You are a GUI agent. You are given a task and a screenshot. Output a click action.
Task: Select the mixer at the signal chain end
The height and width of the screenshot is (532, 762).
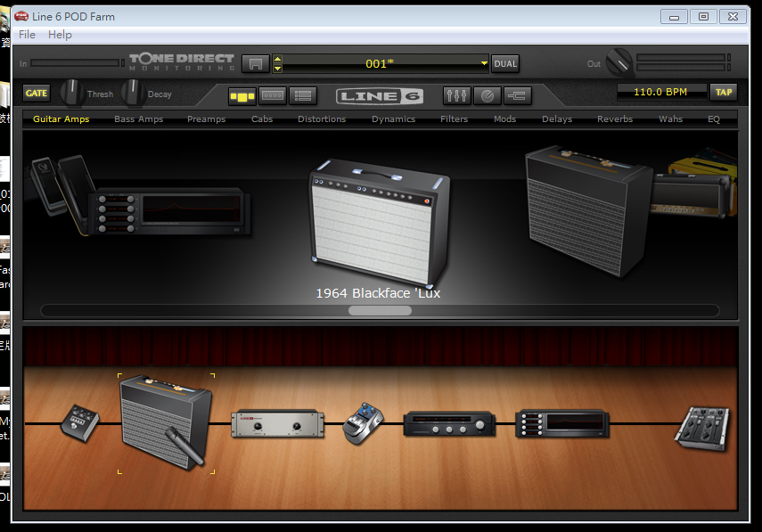pos(702,429)
